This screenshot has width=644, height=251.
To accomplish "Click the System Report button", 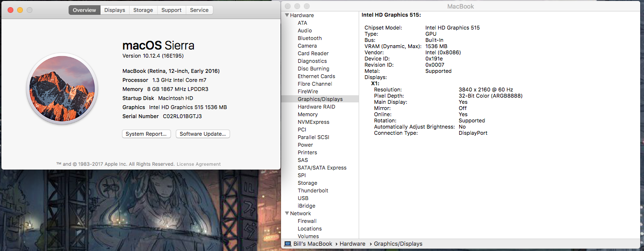I will tap(146, 134).
